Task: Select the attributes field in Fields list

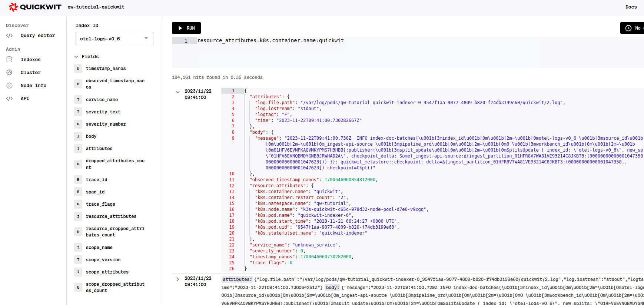Action: tap(99, 149)
